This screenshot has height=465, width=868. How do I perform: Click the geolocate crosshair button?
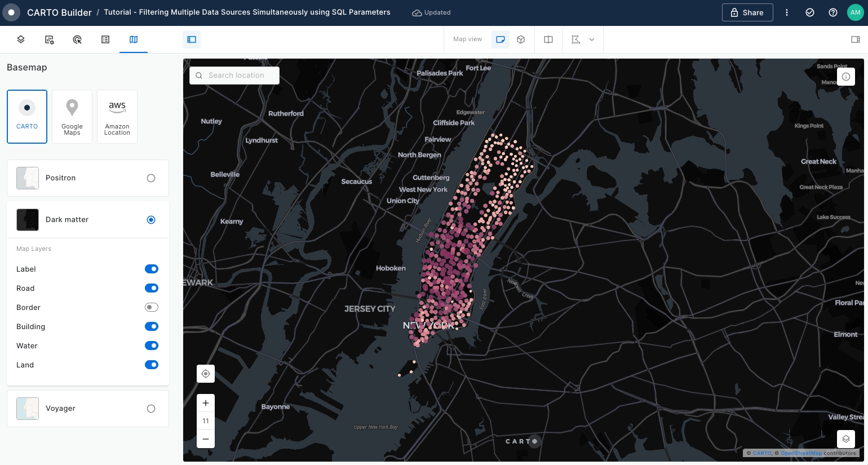click(206, 374)
